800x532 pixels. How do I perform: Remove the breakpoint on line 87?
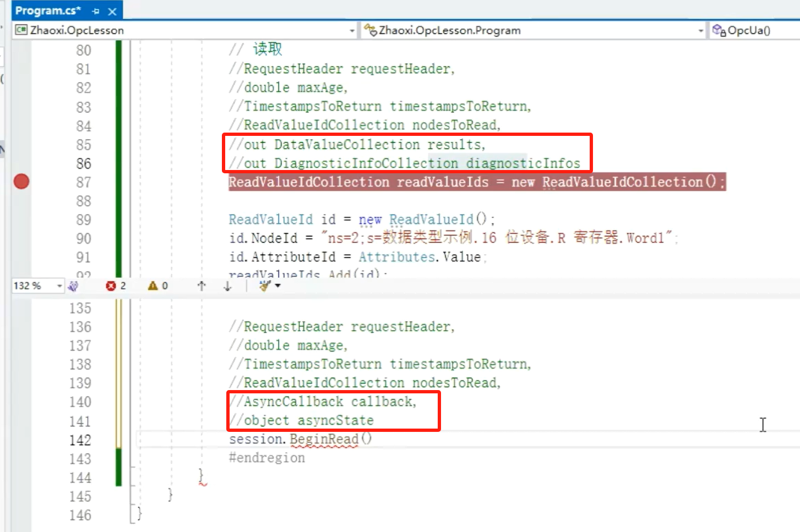[x=21, y=182]
